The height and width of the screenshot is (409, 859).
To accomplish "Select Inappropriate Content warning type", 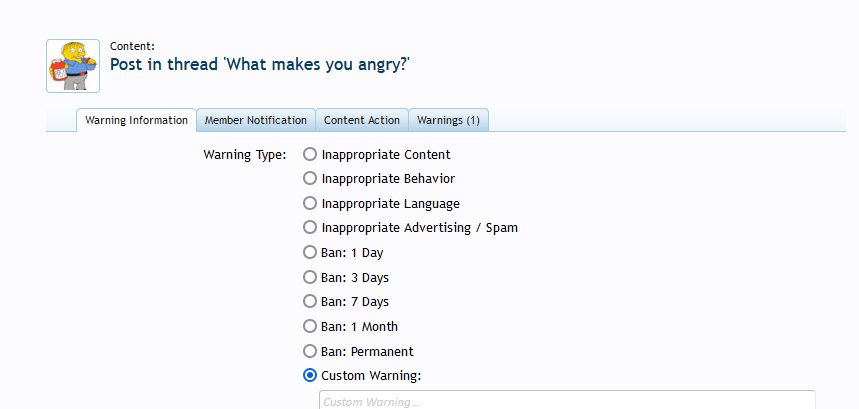I will [x=310, y=154].
